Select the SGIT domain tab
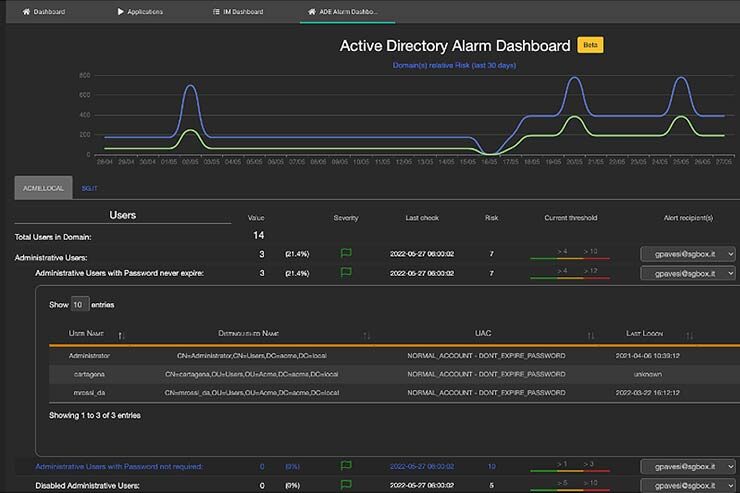Image resolution: width=740 pixels, height=493 pixels. pos(89,187)
